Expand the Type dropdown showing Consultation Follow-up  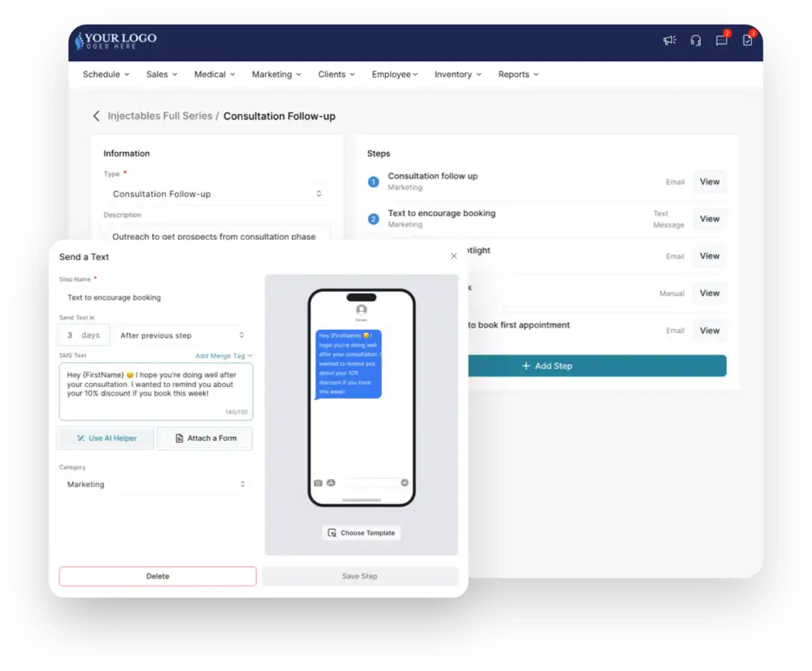pos(216,194)
